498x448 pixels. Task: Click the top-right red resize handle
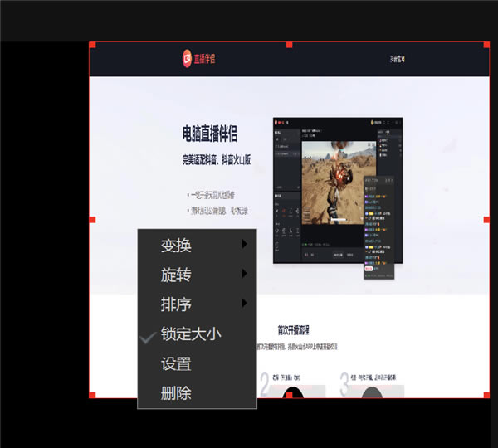(x=486, y=45)
